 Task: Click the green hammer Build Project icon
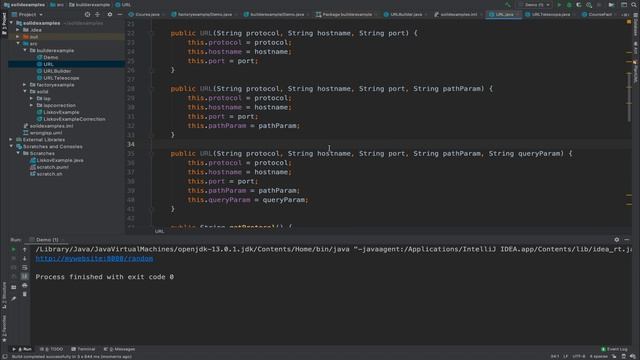click(508, 5)
